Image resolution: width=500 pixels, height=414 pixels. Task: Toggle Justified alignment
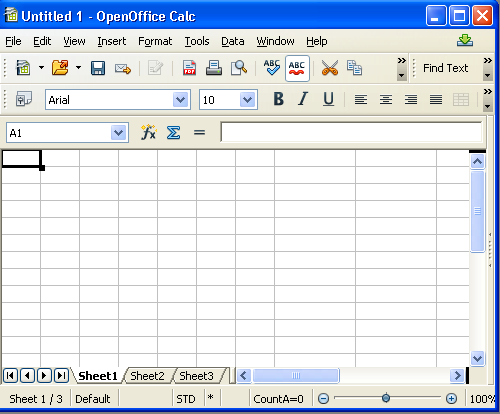tap(436, 99)
